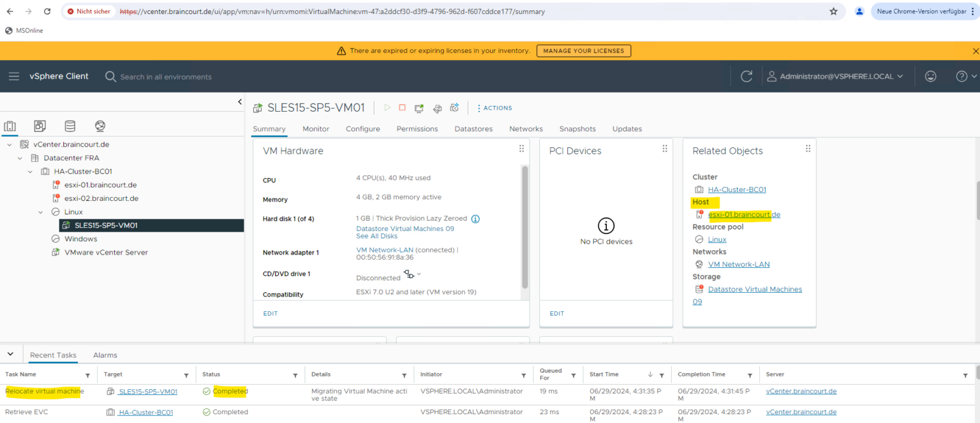The image size is (980, 423).
Task: Open the Networks inventory view
Action: 100,126
